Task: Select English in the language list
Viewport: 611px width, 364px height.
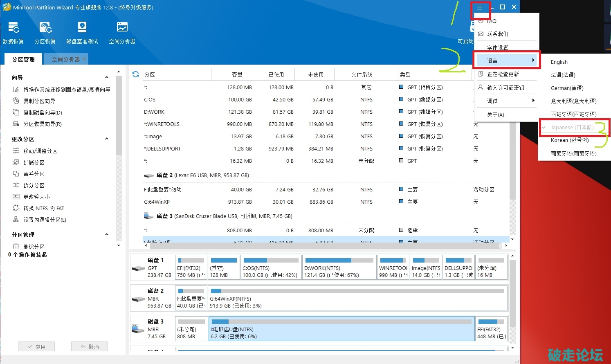Action: (x=559, y=62)
